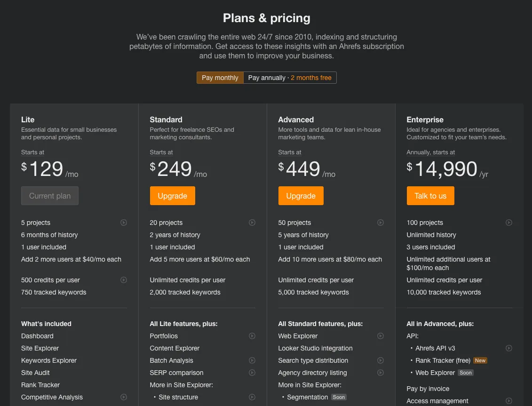This screenshot has width=532, height=406.
Task: Click 750 tracked keywords
Action: (x=54, y=292)
